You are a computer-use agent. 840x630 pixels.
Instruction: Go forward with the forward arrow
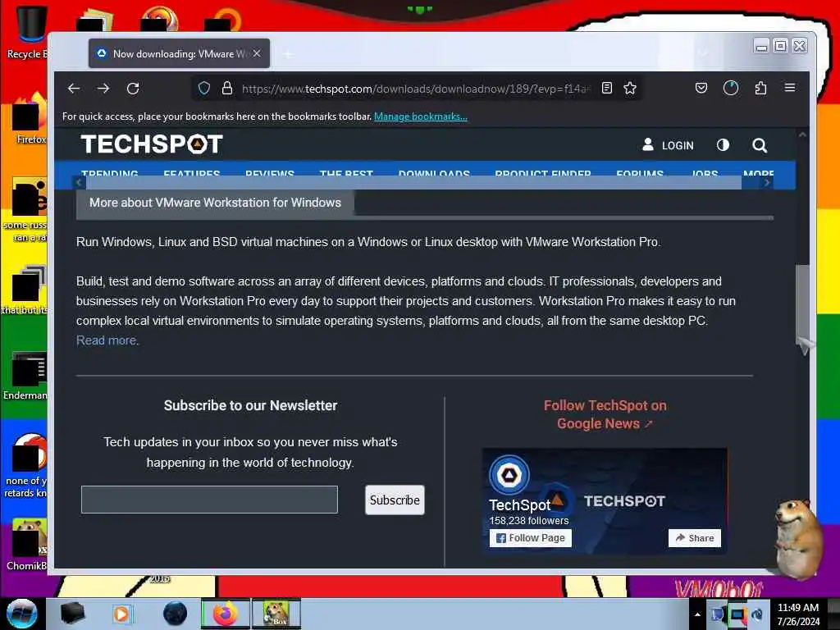click(x=103, y=89)
